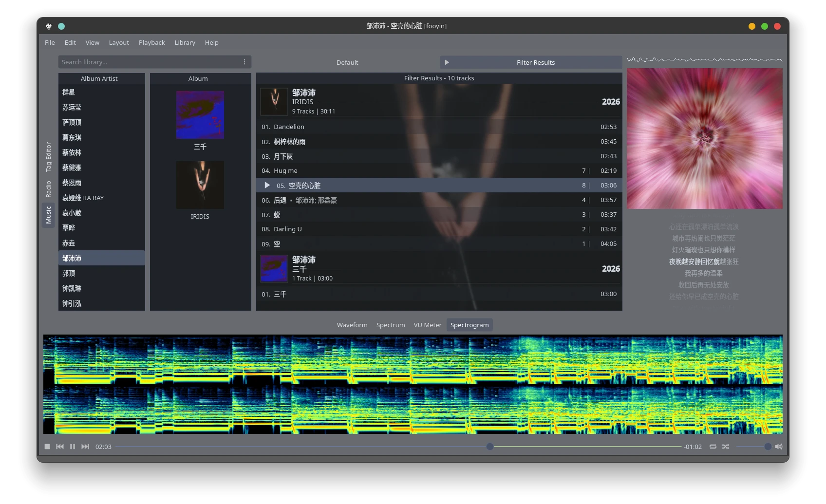This screenshot has height=504, width=826.
Task: Open the Layout menu
Action: (x=119, y=42)
